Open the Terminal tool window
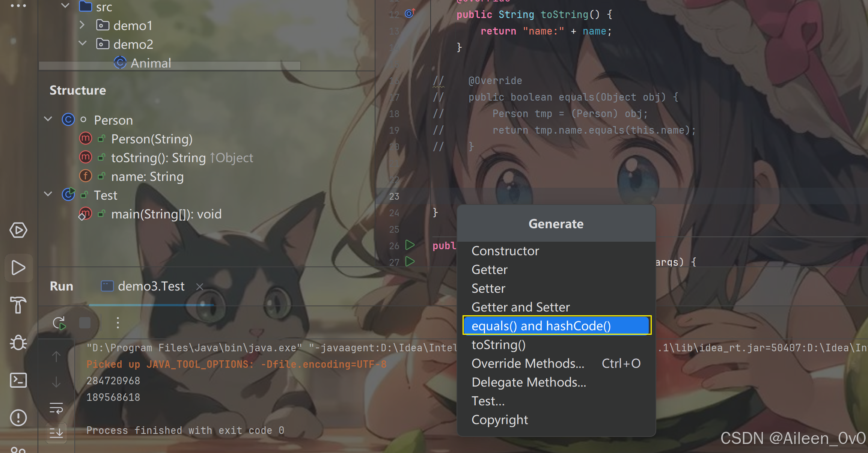 click(18, 380)
